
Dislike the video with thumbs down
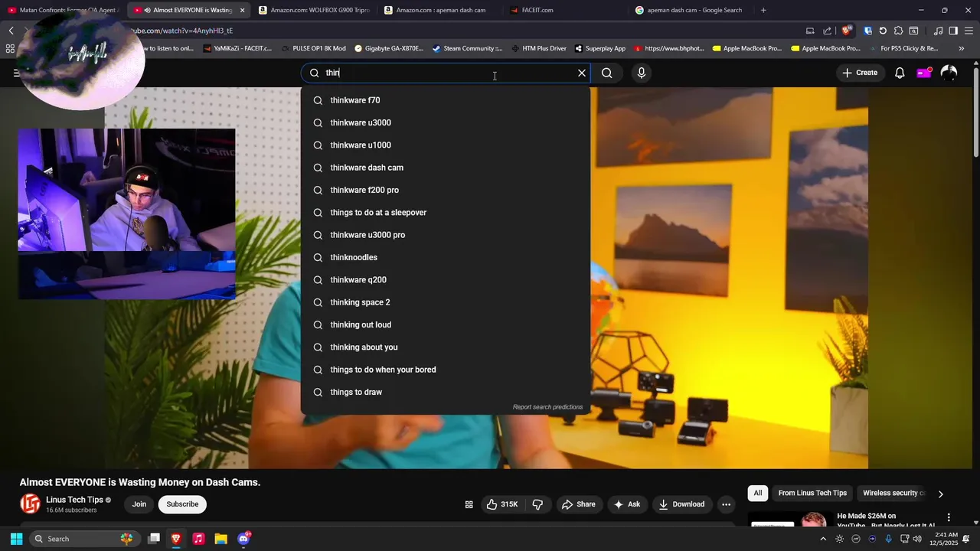[537, 504]
